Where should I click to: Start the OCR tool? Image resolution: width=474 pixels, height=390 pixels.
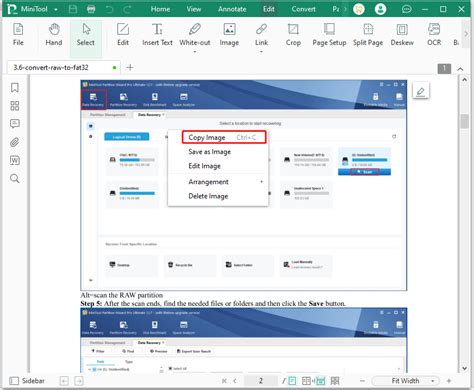pyautogui.click(x=434, y=34)
